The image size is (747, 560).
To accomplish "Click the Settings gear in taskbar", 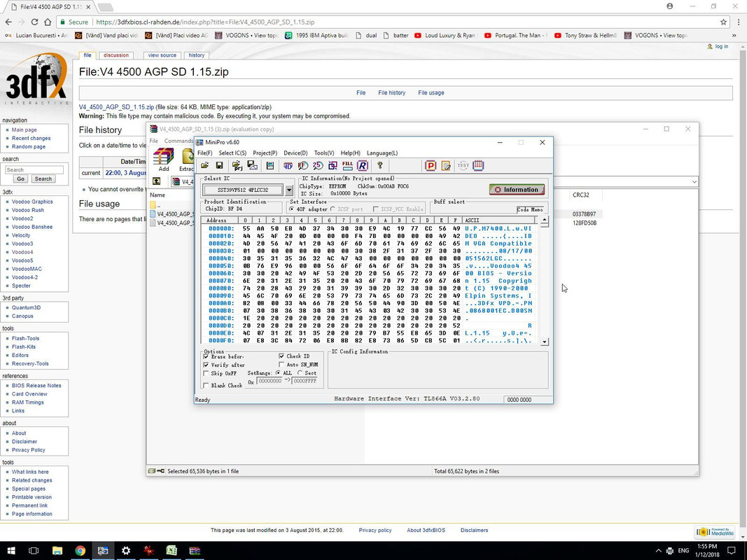I will coord(126,550).
